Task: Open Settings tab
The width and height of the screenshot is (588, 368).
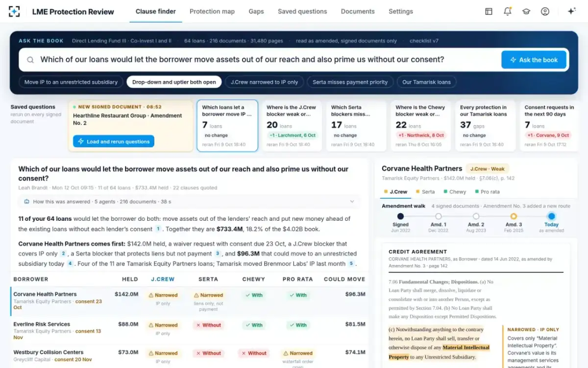Action: pyautogui.click(x=401, y=11)
